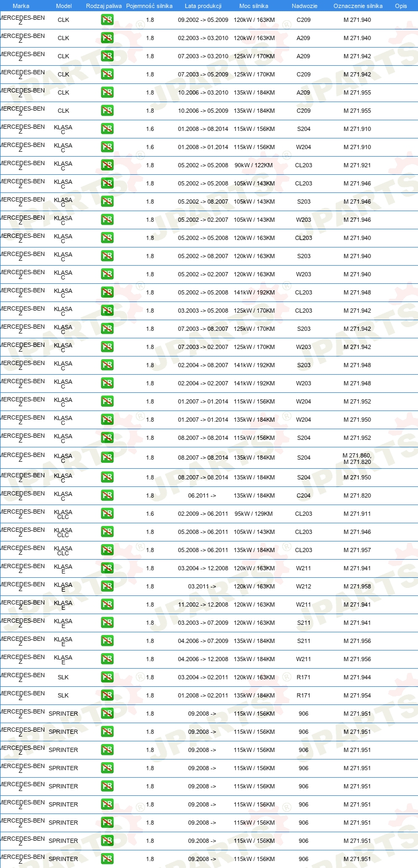418x868 pixels.
Task: Click the fuel icon for SLK engine M 271.954
Action: (107, 695)
